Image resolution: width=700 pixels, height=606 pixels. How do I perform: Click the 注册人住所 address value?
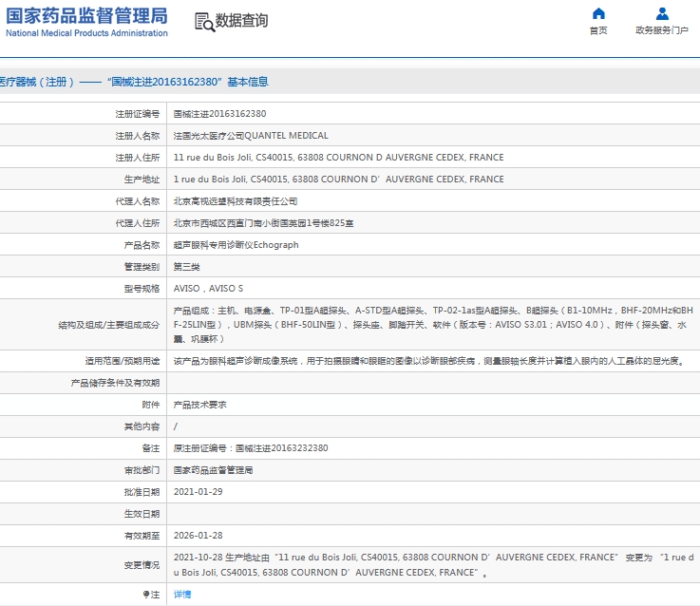(338, 158)
